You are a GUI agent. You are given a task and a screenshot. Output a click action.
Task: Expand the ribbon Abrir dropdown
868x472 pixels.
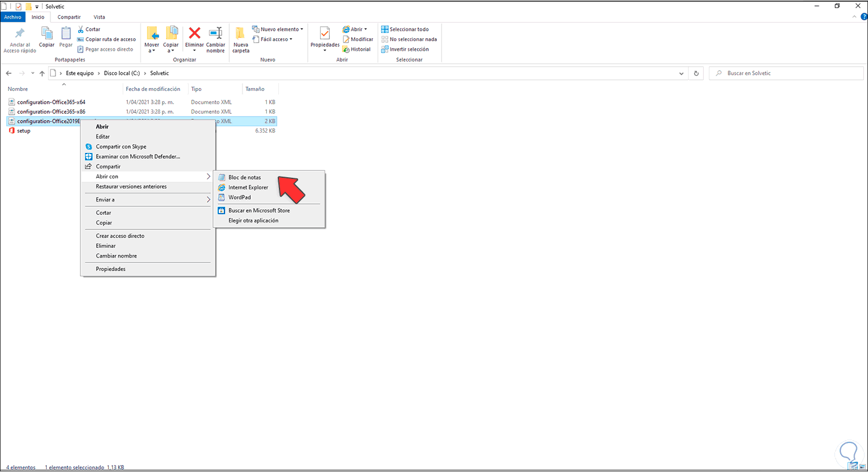click(355, 30)
